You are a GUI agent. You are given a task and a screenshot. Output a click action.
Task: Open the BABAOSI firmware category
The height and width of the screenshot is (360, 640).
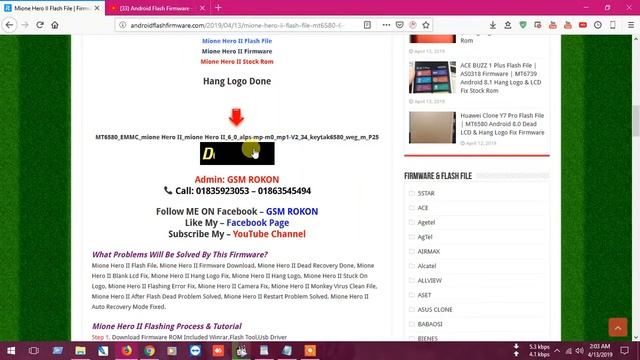430,324
